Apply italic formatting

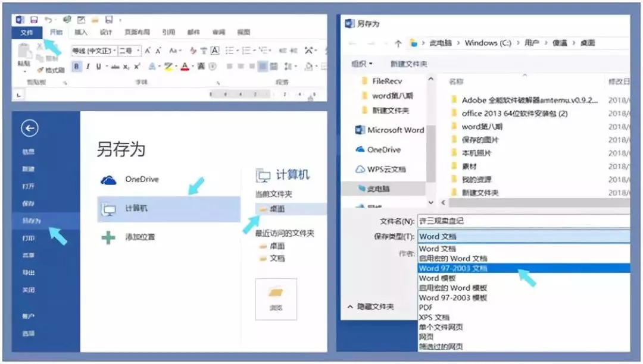pyautogui.click(x=88, y=65)
